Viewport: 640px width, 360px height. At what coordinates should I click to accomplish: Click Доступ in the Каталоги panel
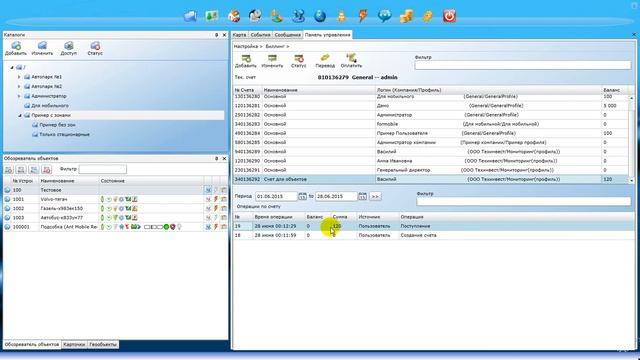tap(69, 48)
